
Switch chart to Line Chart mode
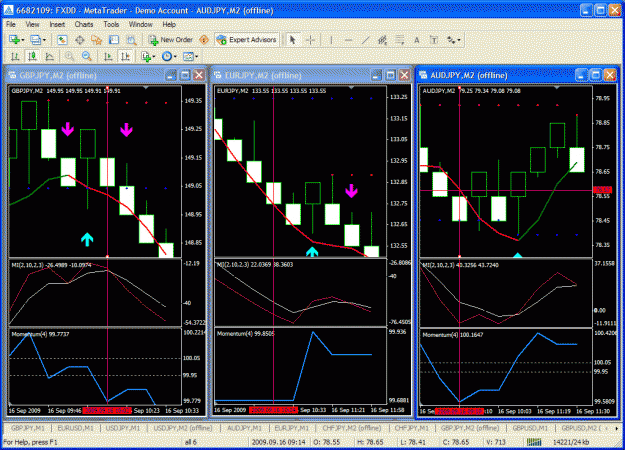click(49, 57)
